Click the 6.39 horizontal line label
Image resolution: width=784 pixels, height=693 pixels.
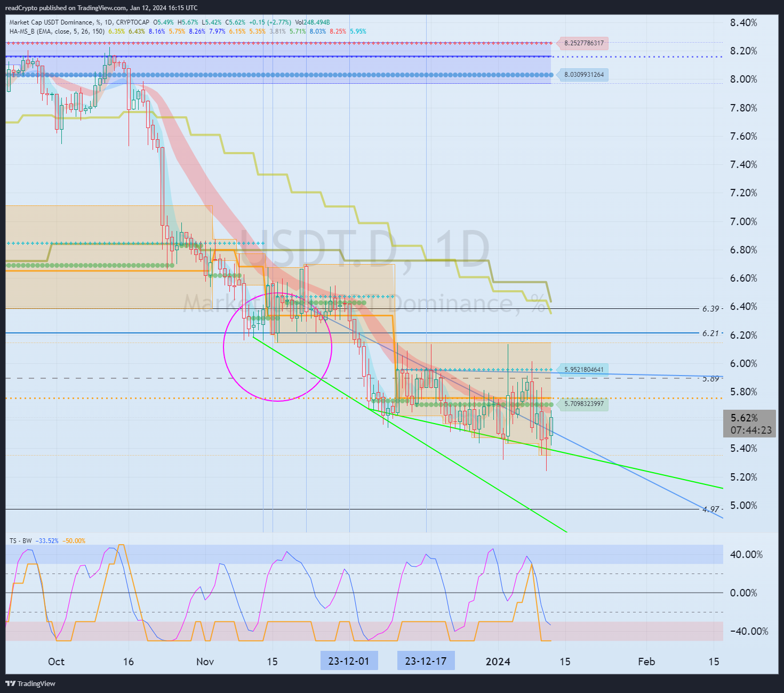click(710, 309)
